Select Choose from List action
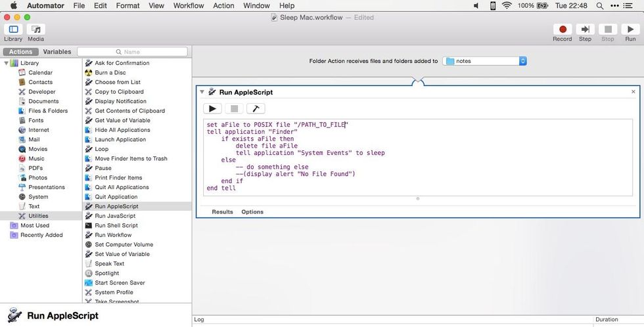The image size is (644, 327). (x=118, y=82)
